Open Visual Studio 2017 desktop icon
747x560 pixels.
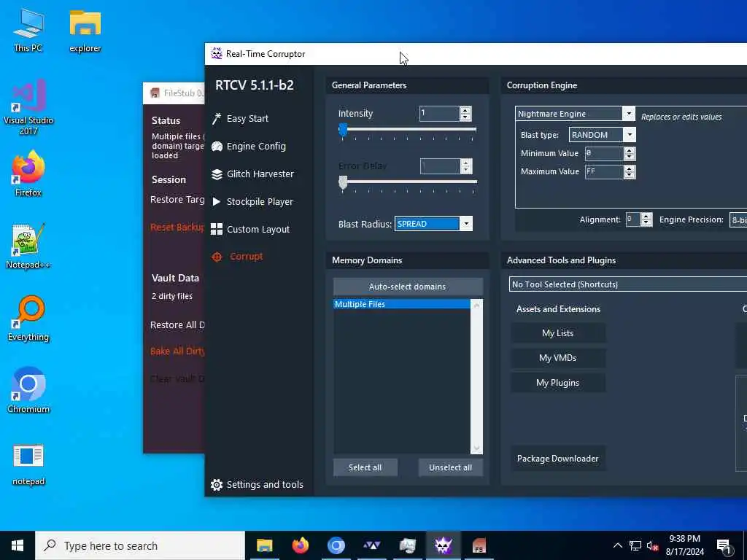point(28,107)
